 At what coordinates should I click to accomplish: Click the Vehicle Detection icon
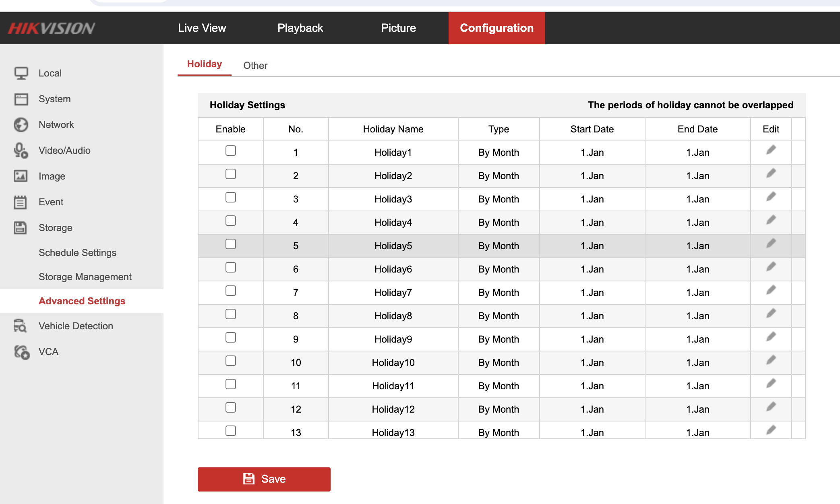tap(21, 326)
